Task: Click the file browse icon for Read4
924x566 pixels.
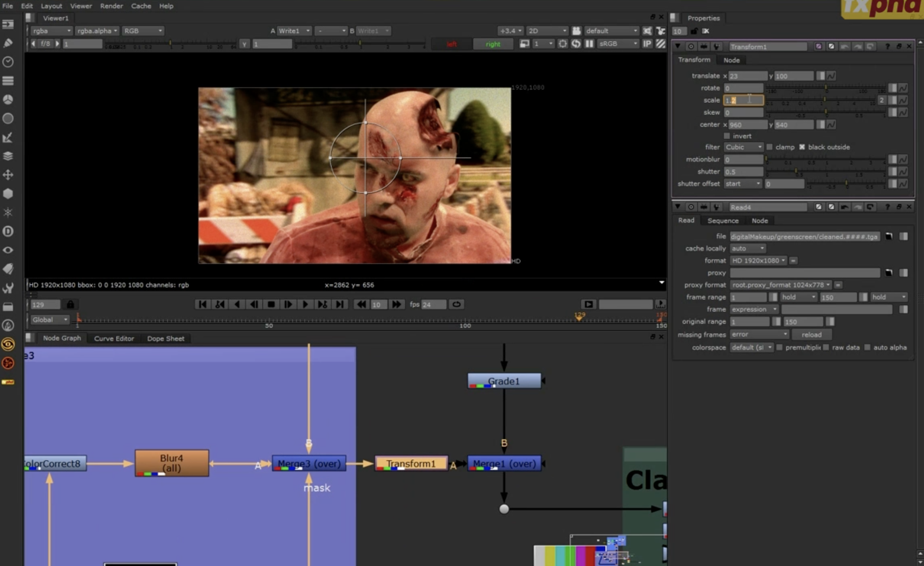Action: tap(888, 236)
